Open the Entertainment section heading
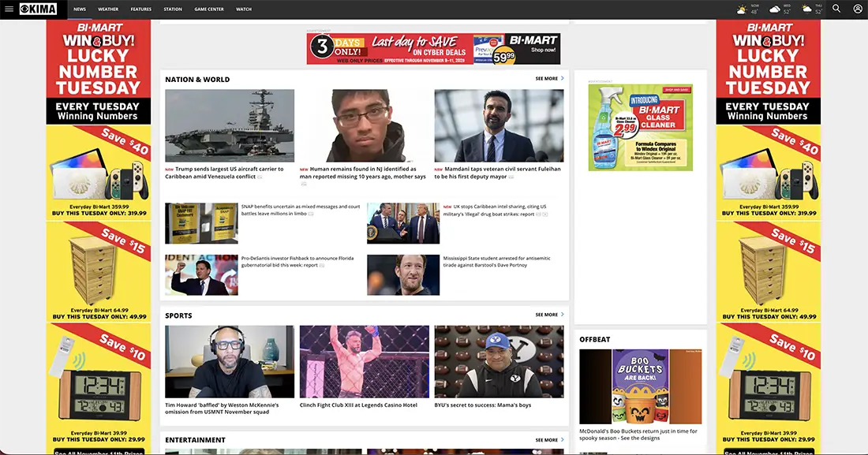 coord(195,440)
